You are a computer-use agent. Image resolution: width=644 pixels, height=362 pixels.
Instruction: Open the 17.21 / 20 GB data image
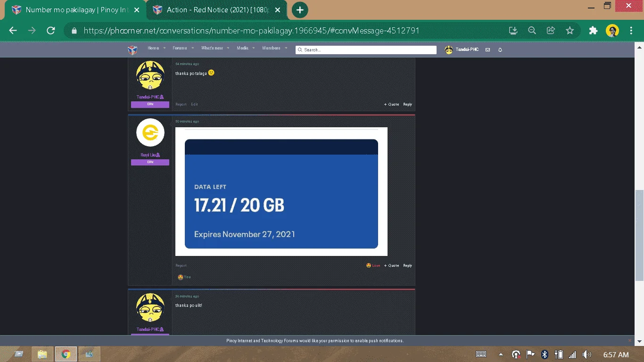281,191
